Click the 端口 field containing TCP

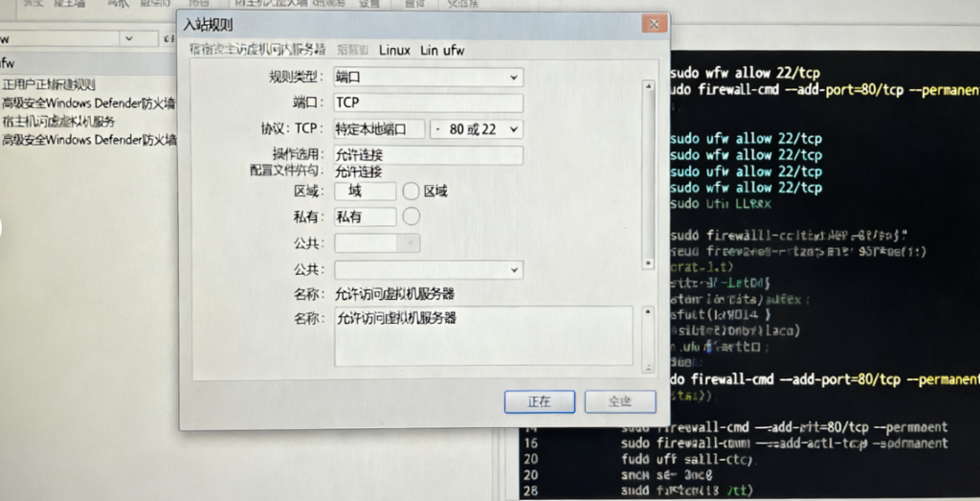[x=428, y=102]
